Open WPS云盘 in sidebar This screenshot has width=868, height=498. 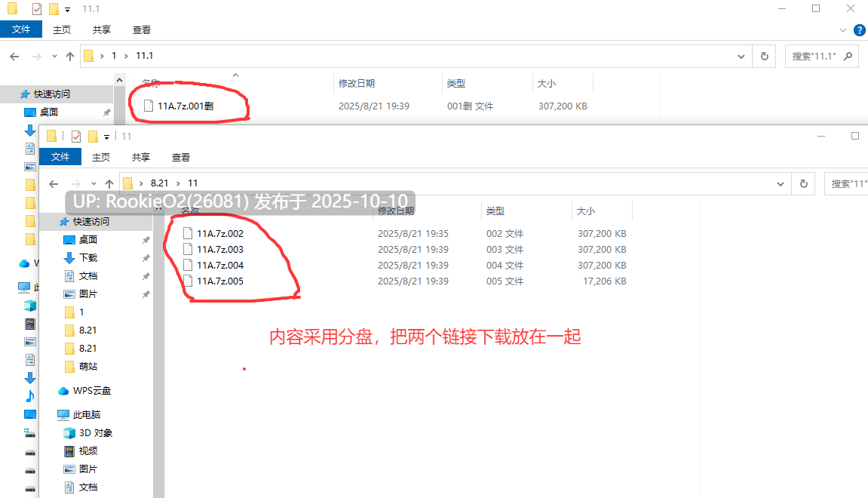(92, 391)
